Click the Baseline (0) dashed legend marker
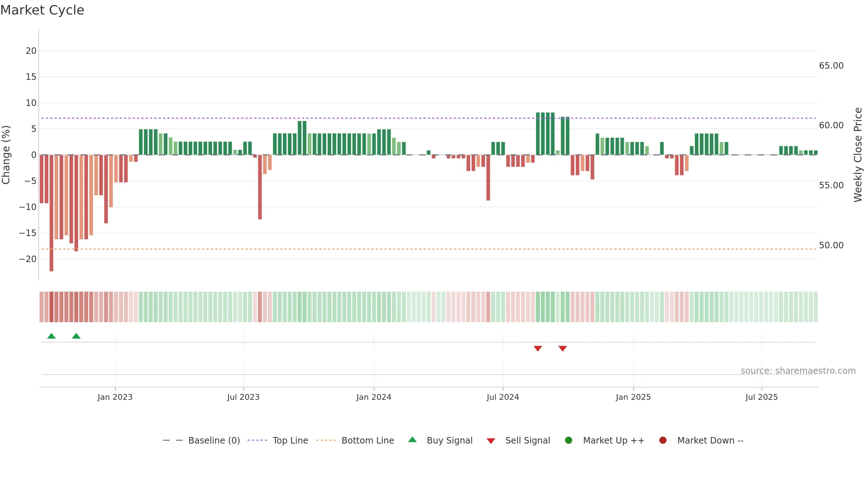 coord(173,440)
